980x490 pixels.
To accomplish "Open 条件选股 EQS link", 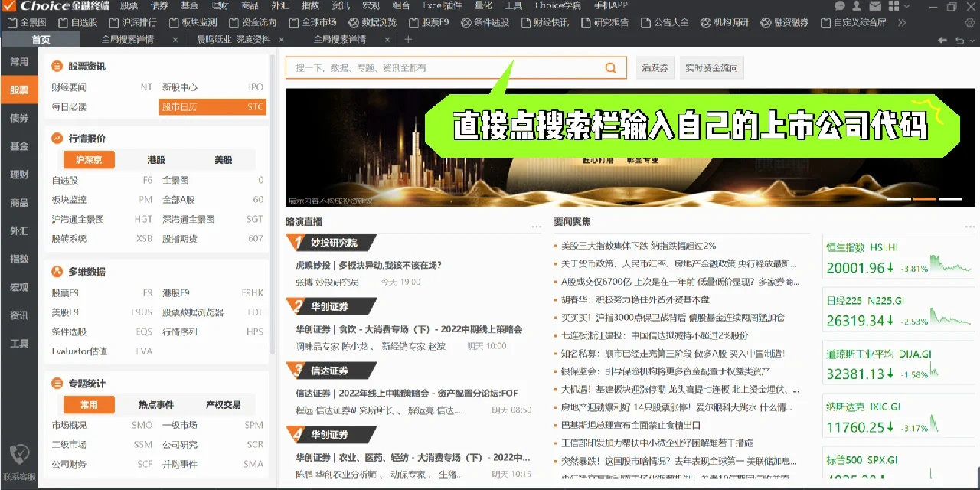I will tap(101, 332).
